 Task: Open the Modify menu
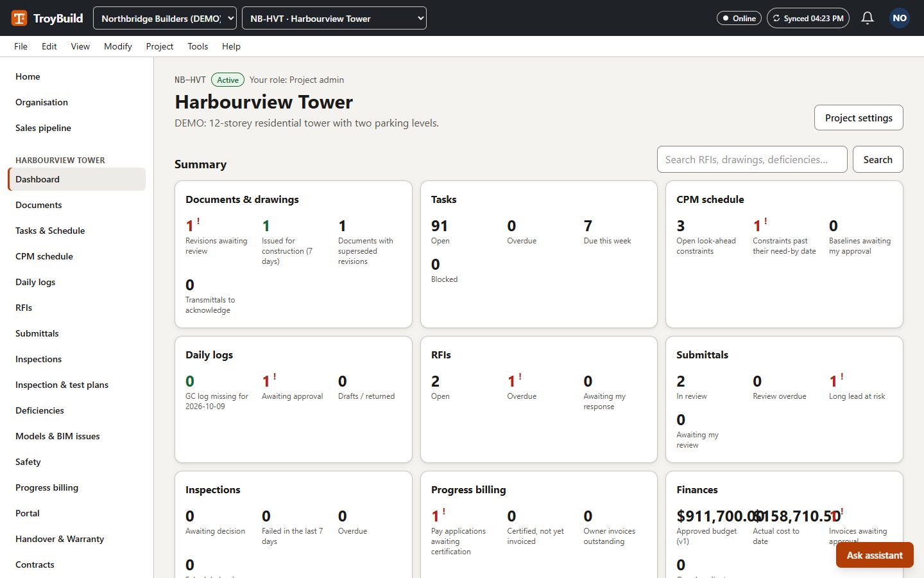(x=118, y=46)
